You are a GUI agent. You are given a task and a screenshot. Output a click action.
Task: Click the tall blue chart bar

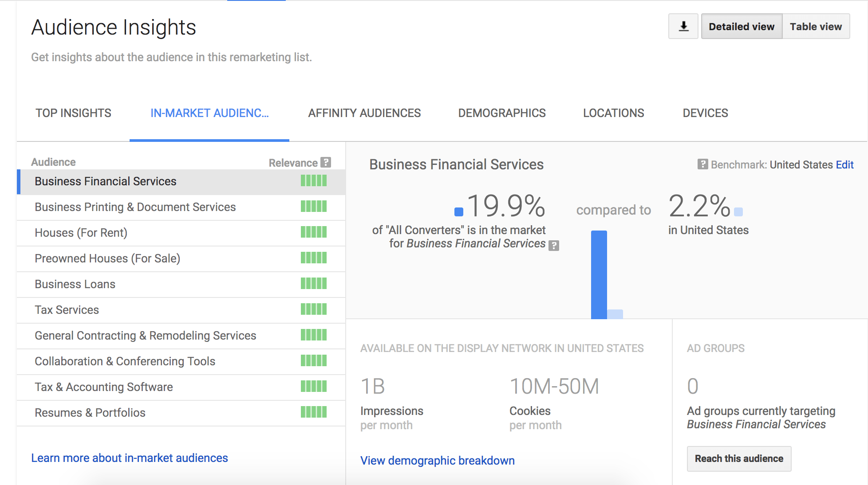coord(599,274)
